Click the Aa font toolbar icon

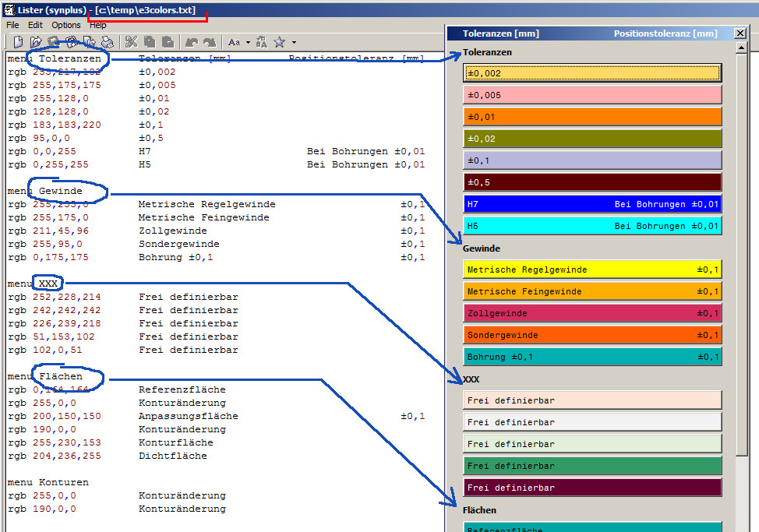[x=235, y=42]
